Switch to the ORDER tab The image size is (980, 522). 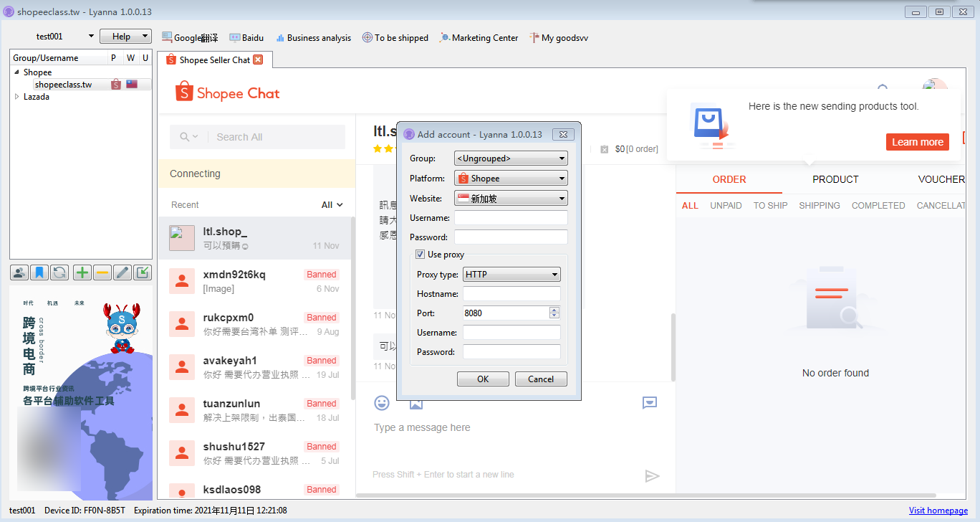pos(729,179)
